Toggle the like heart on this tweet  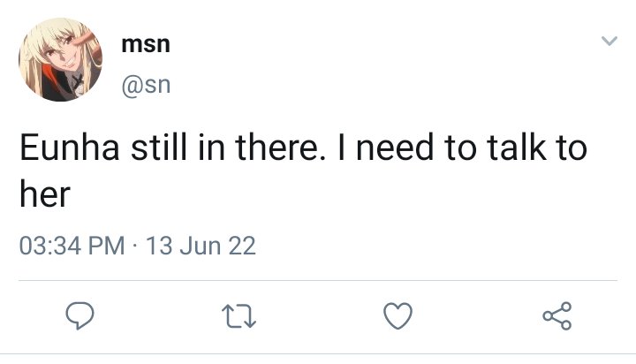click(397, 315)
